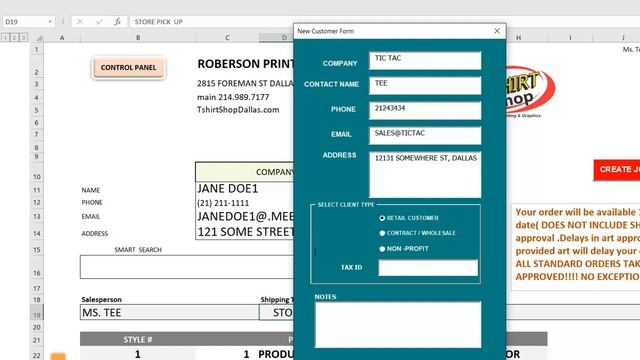Image resolution: width=640 pixels, height=360 pixels.
Task: Click the (21) 211-1111 phone cell
Action: click(244, 203)
